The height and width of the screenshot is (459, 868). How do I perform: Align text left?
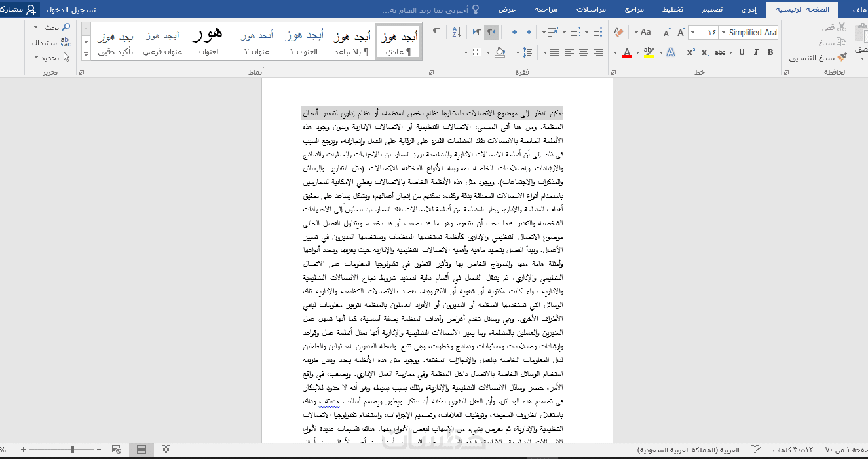point(569,52)
